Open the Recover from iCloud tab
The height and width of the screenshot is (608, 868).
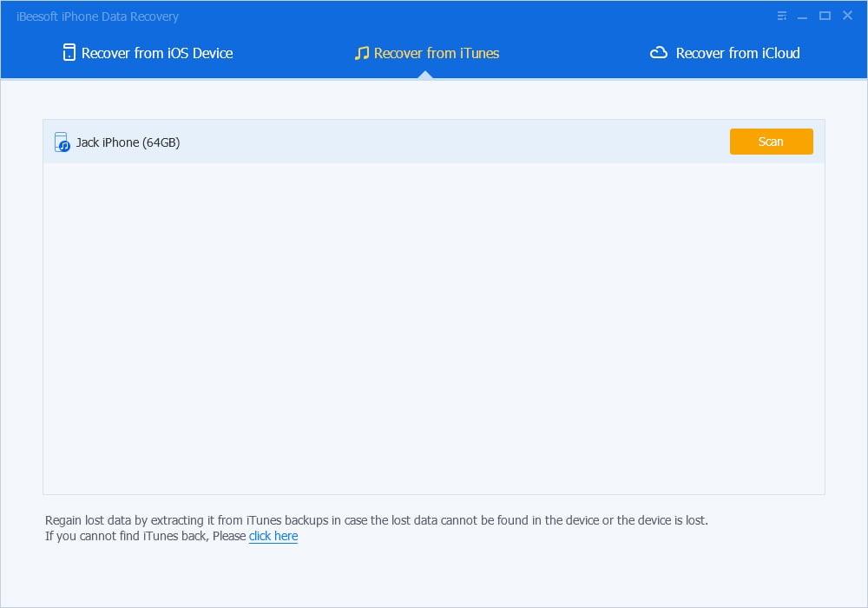pos(725,53)
